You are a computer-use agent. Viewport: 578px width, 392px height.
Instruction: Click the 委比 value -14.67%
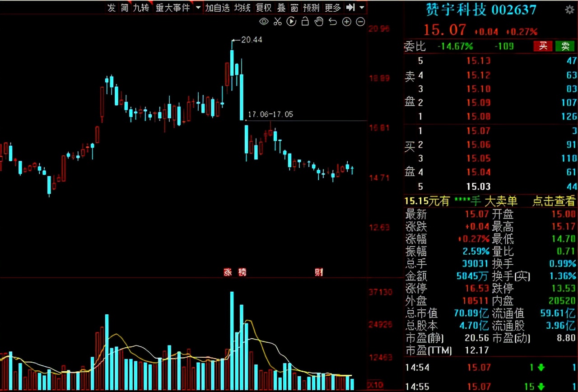pyautogui.click(x=455, y=46)
